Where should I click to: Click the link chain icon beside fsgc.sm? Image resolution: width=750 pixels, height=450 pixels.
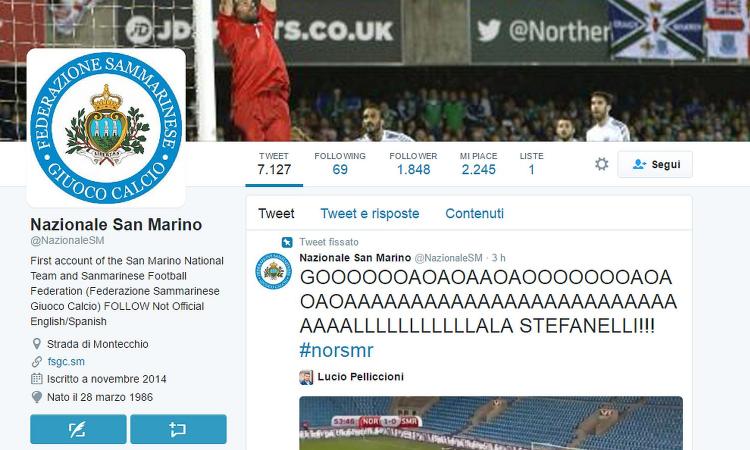pos(36,362)
